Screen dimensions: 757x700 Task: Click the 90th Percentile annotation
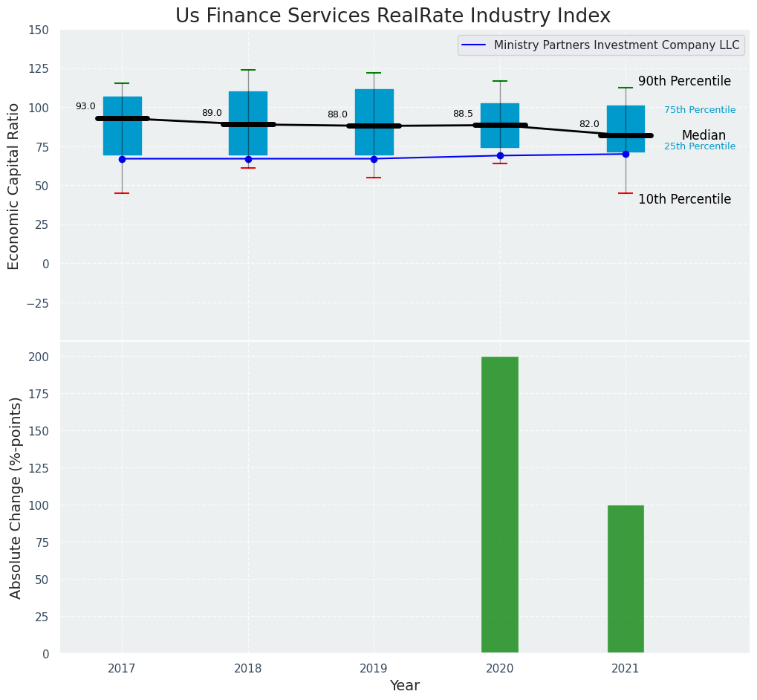[x=684, y=82]
